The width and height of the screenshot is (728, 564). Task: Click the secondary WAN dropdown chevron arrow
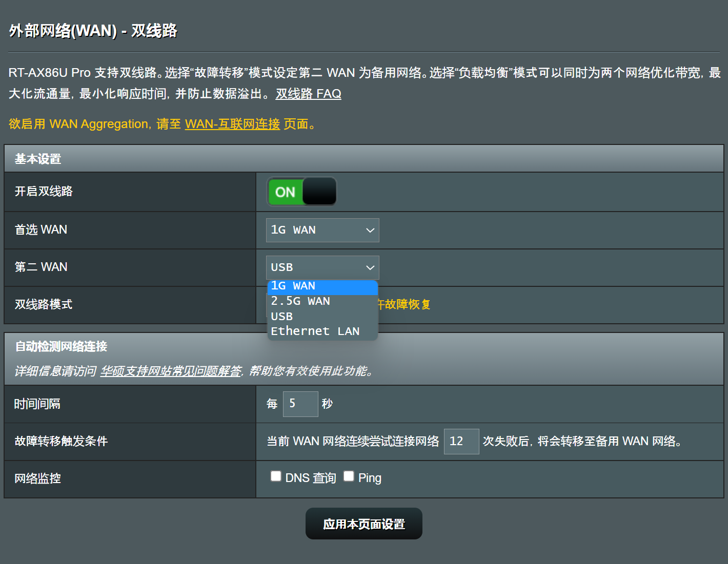[370, 268]
